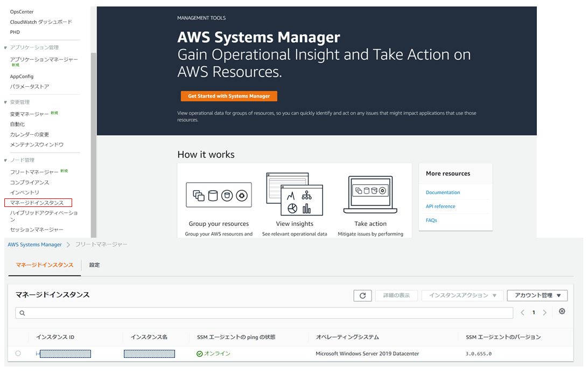Click the View insights chart illustration
588x380 pixels.
[294, 194]
